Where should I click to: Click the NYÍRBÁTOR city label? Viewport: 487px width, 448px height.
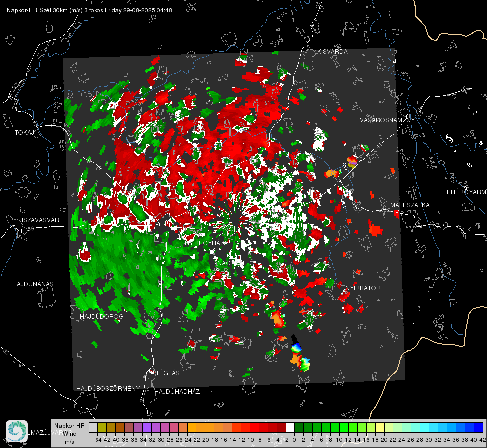[363, 288]
